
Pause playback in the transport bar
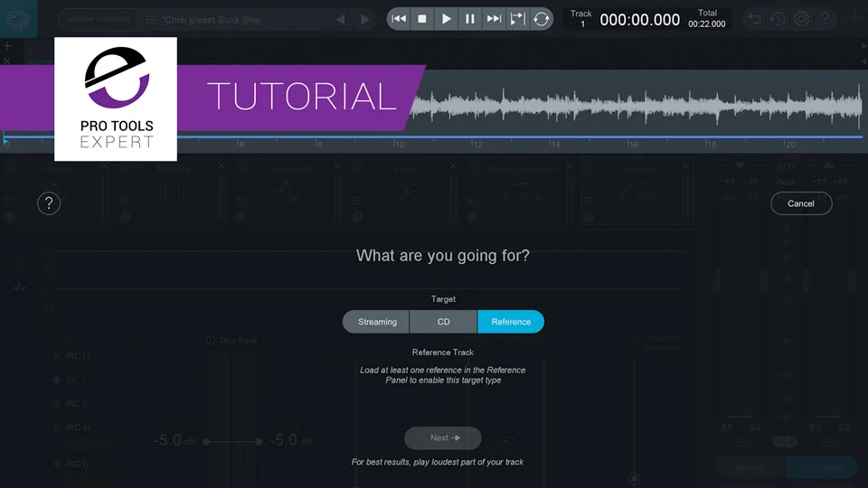click(x=469, y=19)
